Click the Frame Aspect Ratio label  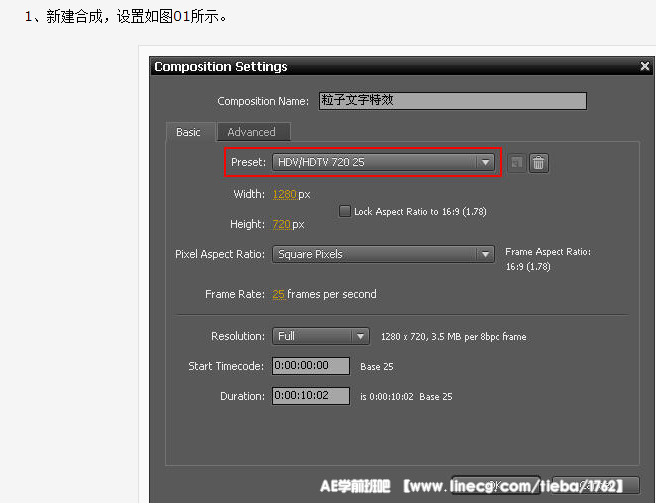[548, 252]
